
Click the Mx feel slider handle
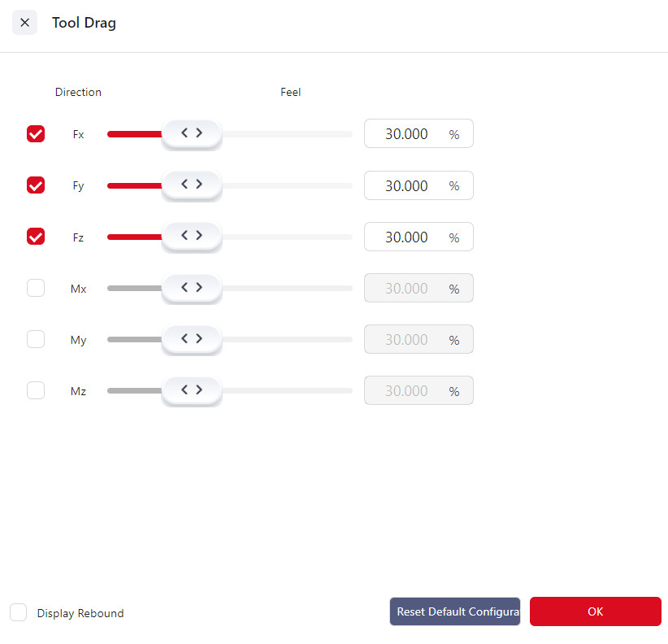tap(191, 288)
